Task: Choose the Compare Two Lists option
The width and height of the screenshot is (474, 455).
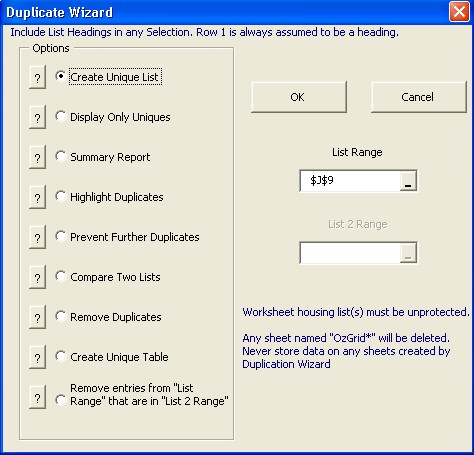Action: tap(61, 276)
